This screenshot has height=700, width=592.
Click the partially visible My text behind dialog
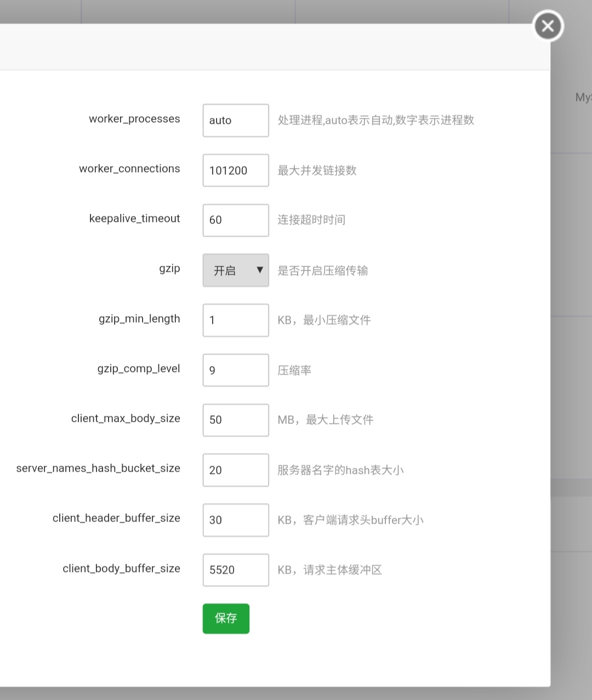[583, 97]
